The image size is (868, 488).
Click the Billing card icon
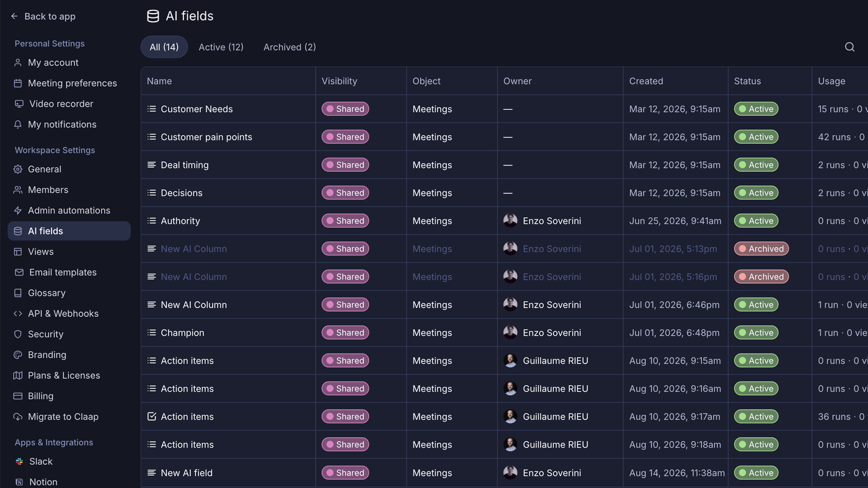[18, 396]
